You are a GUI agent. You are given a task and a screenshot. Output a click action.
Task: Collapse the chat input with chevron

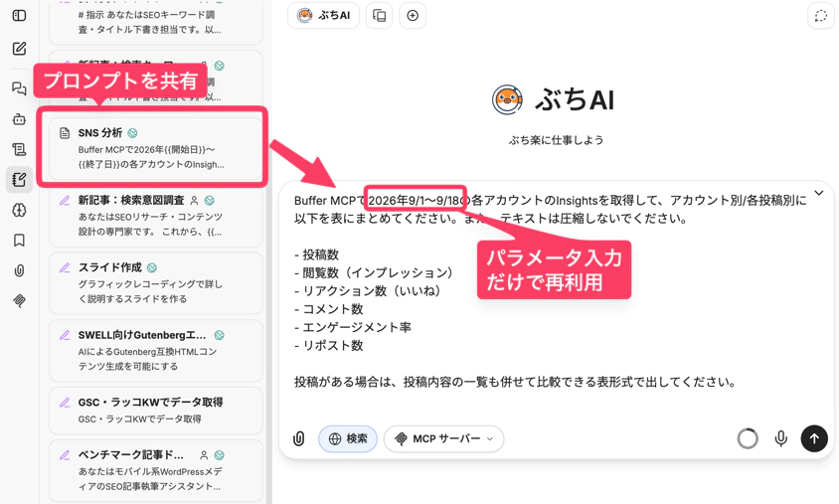pos(819,193)
